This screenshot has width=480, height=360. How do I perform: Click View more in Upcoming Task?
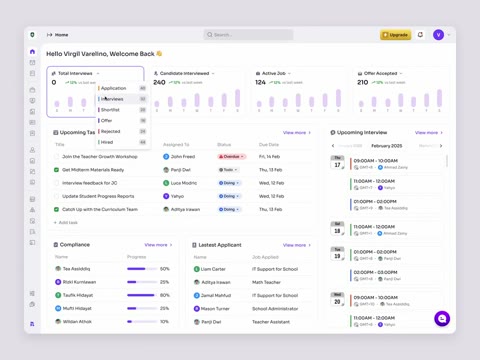coord(297,133)
